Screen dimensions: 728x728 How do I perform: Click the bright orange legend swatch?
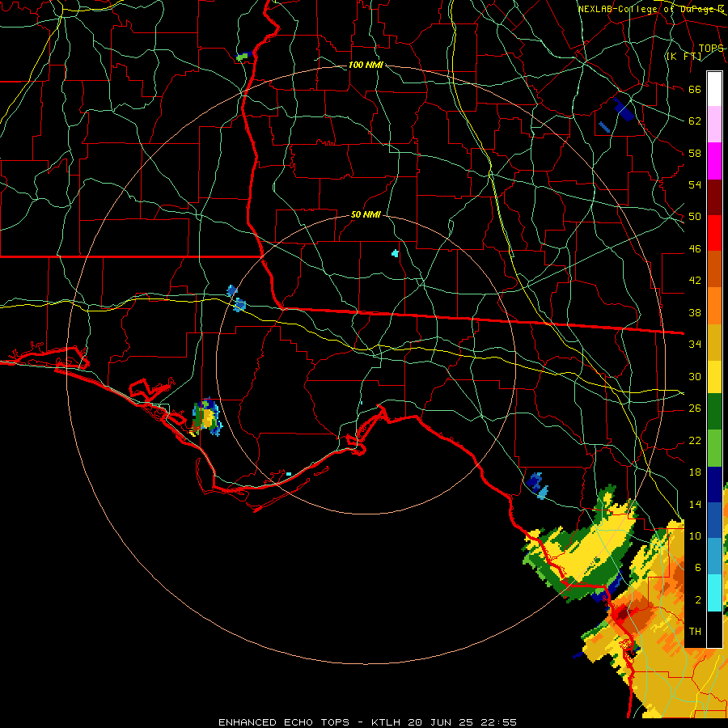(714, 306)
